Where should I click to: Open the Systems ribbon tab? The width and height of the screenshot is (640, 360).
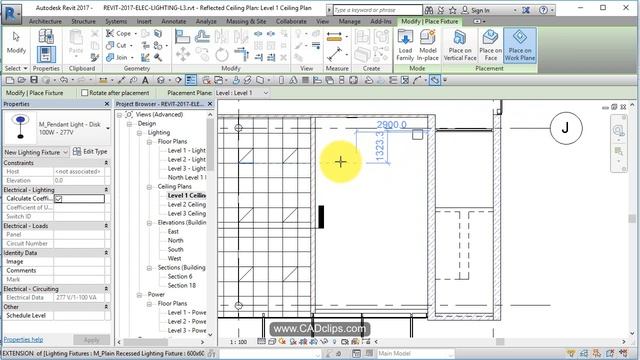point(116,21)
